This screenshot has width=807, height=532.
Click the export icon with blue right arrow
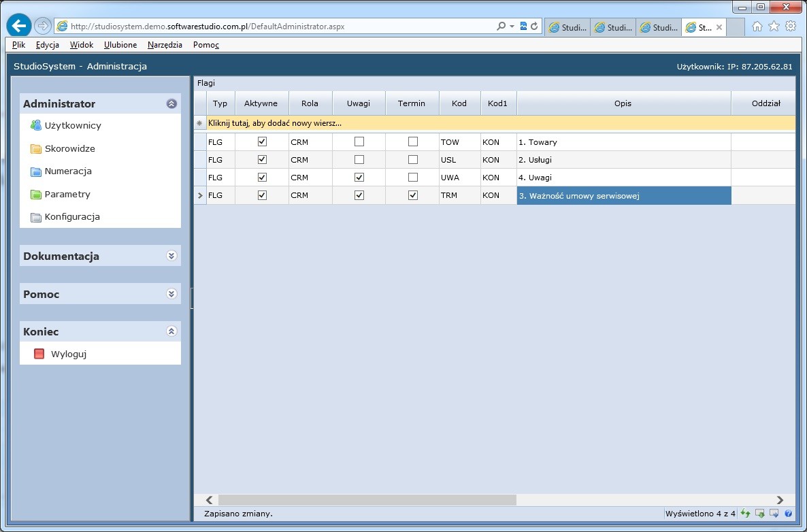[x=774, y=513]
